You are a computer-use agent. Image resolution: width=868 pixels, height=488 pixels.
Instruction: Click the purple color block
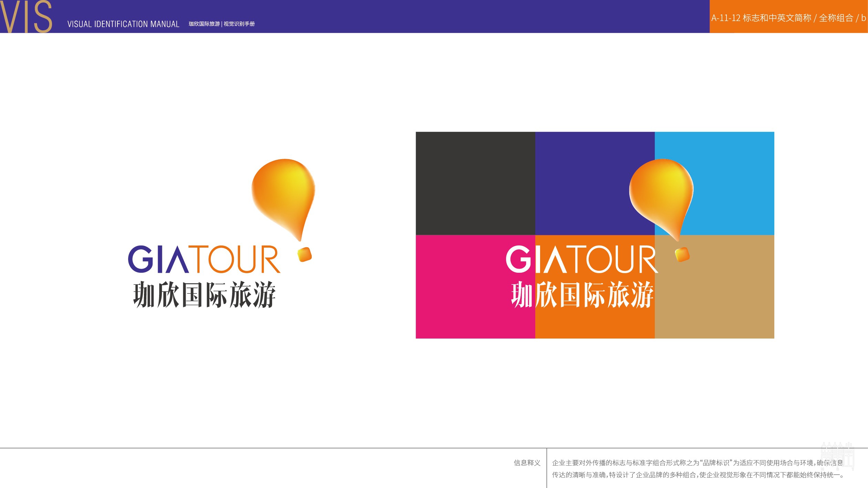pyautogui.click(x=595, y=183)
